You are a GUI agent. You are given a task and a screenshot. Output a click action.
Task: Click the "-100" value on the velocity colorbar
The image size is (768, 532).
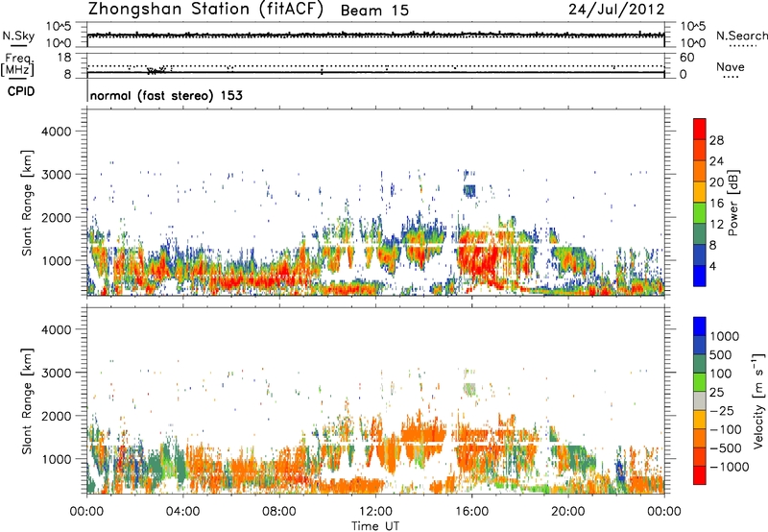pos(724,429)
